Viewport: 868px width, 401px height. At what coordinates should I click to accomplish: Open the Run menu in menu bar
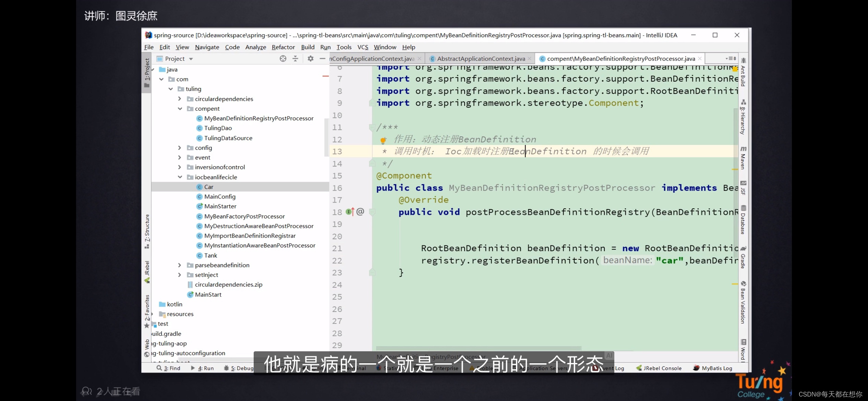326,47
